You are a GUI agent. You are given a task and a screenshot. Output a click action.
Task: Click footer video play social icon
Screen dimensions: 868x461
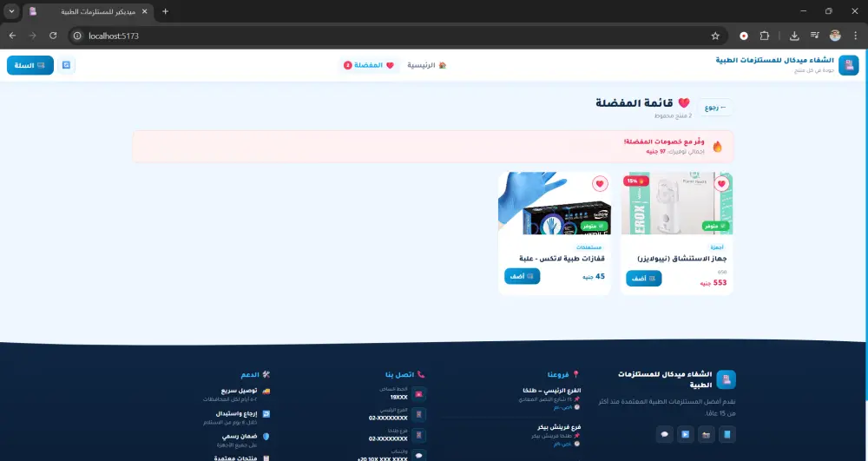tap(686, 434)
